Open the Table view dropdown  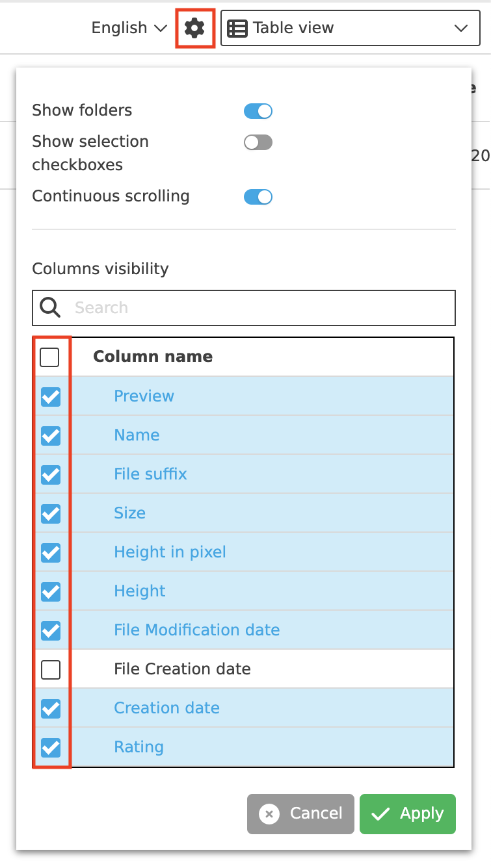460,28
